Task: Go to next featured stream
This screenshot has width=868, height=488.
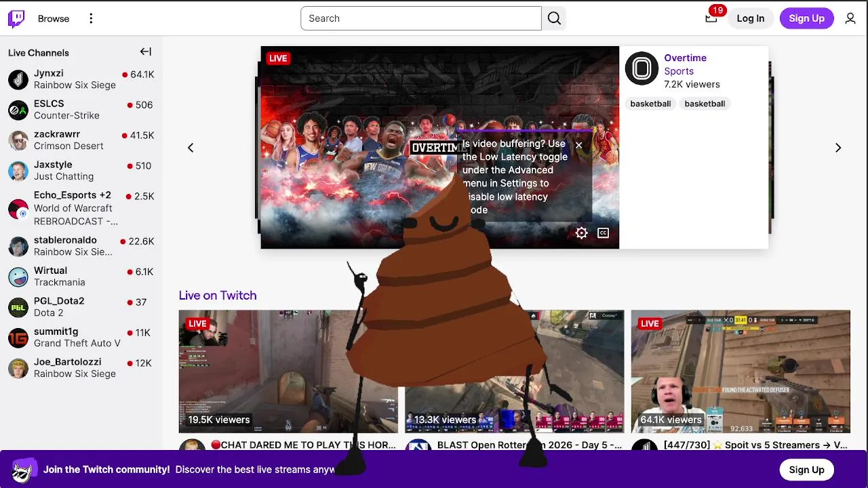Action: pos(838,148)
